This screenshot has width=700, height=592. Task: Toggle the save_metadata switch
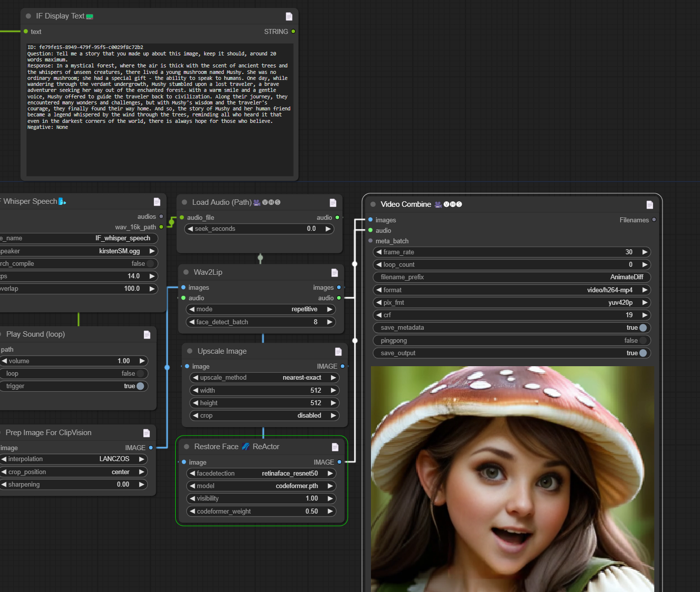(x=643, y=328)
